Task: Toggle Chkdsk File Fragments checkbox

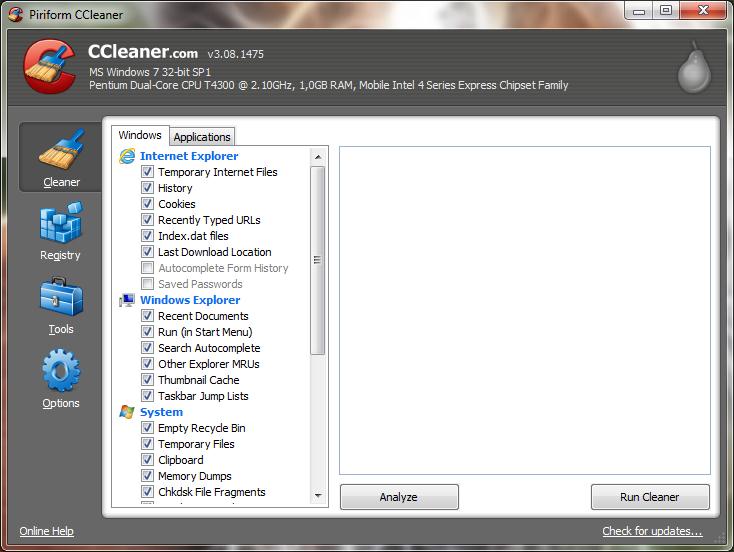Action: point(147,492)
